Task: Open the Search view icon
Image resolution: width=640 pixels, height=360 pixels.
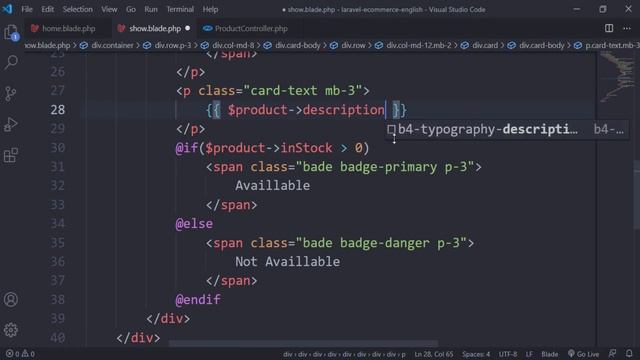Action: point(11,62)
